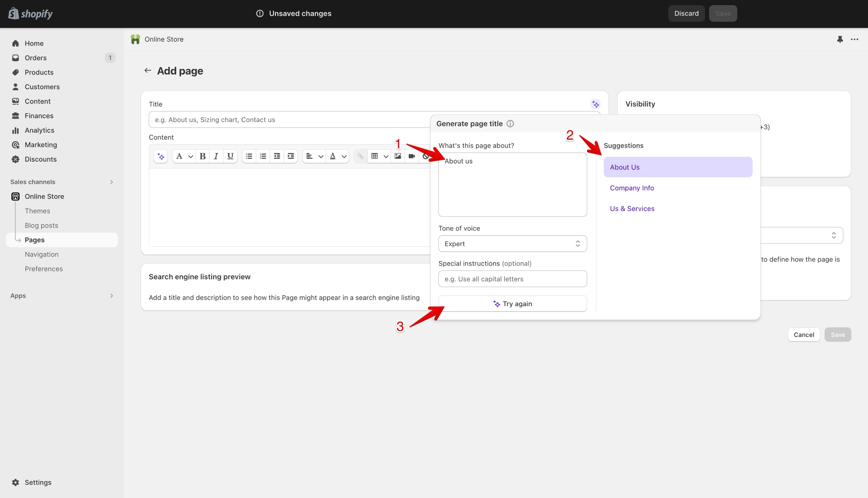Click the indent icon
The height and width of the screenshot is (498, 868).
tap(291, 156)
